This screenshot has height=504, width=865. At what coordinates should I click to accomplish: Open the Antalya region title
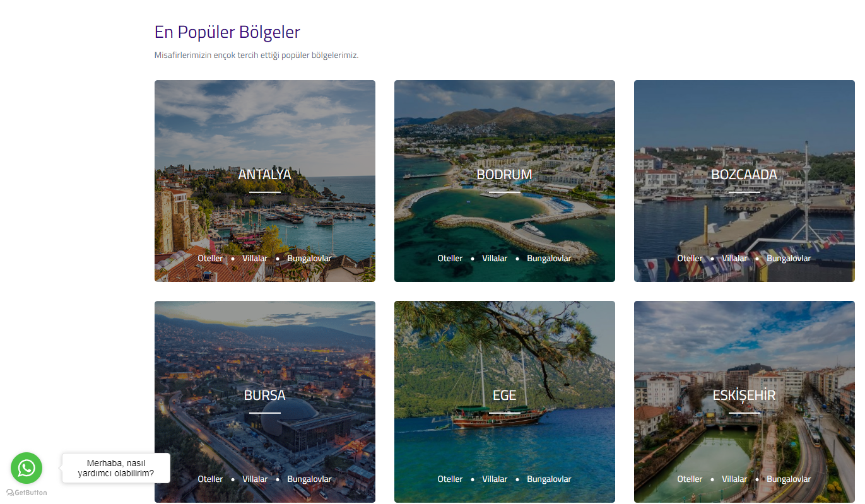tap(264, 174)
